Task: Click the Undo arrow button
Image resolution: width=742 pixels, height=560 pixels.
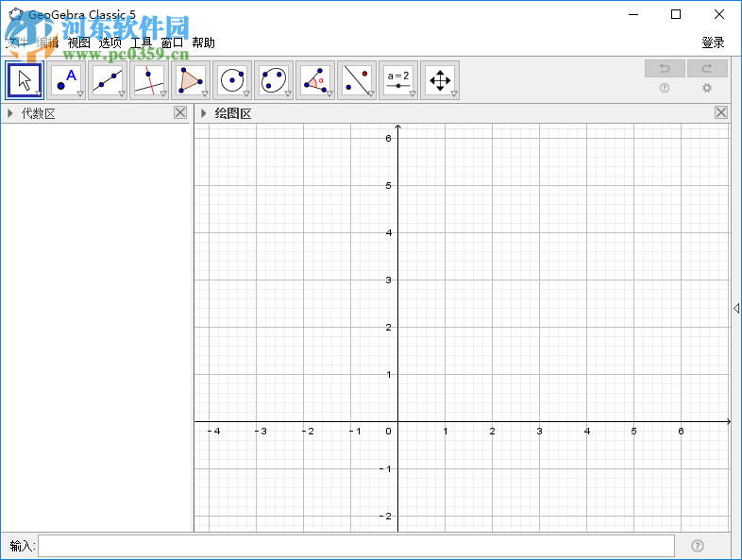Action: (665, 69)
